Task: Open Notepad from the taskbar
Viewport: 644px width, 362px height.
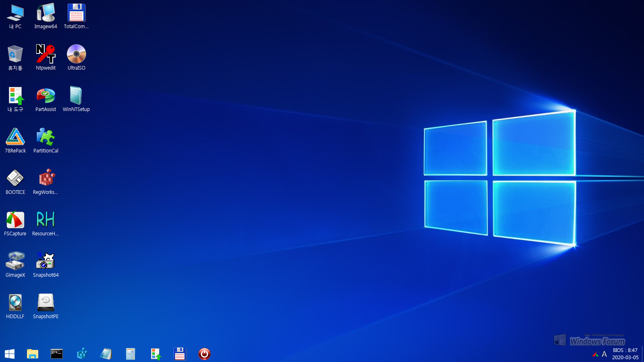Action: (106, 354)
